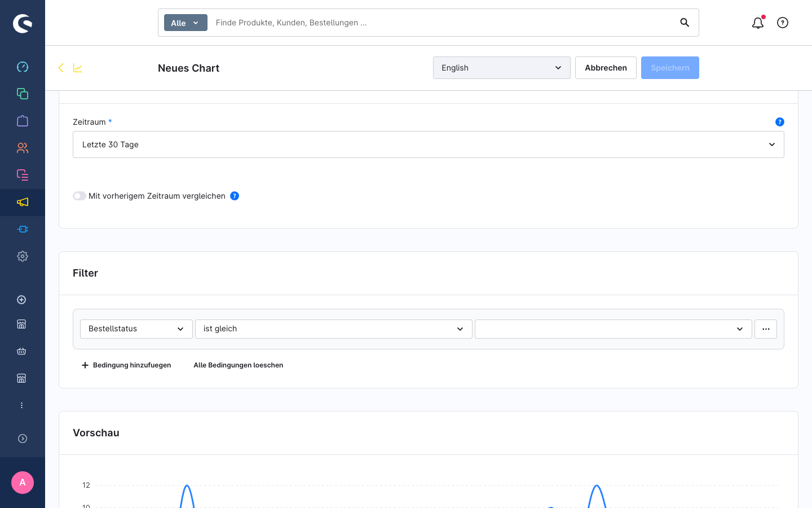This screenshot has width=812, height=508.
Task: Click the Abbrechen button
Action: pyautogui.click(x=606, y=68)
